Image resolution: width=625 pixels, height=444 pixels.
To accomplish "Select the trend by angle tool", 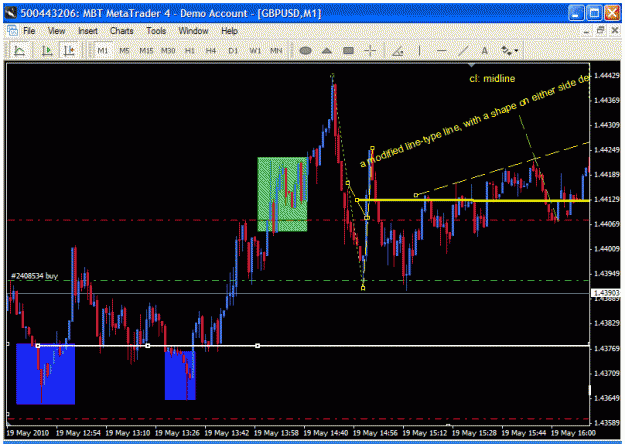I will click(398, 51).
